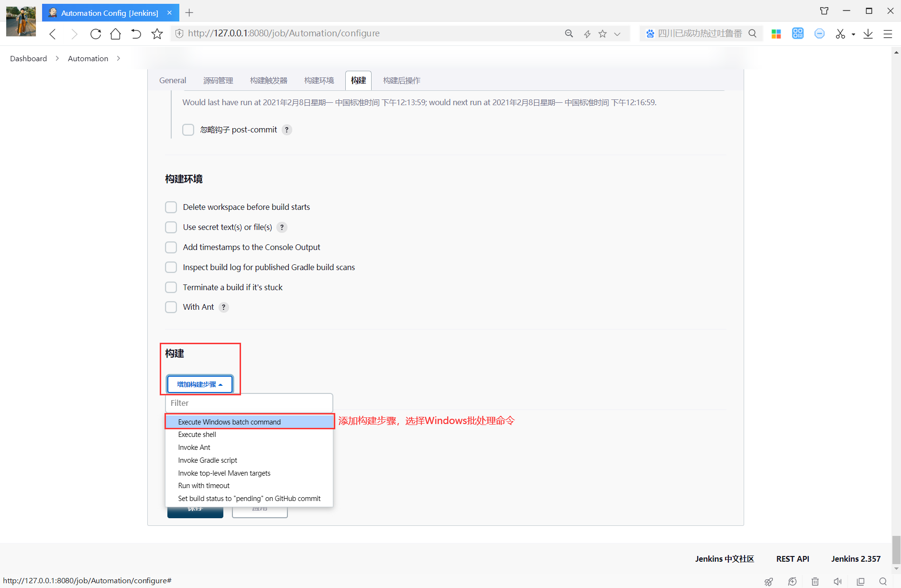Enable Terminate a build if it's stuck

click(x=171, y=287)
